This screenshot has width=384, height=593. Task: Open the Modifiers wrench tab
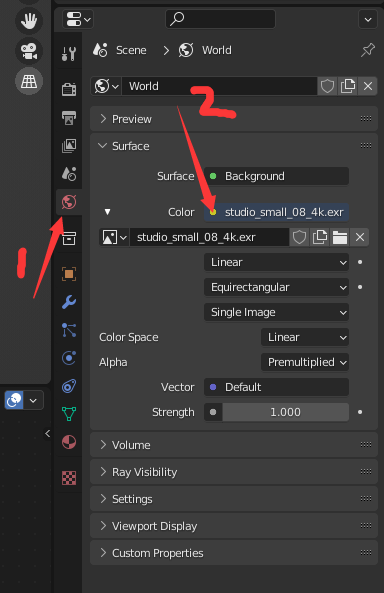[x=69, y=302]
